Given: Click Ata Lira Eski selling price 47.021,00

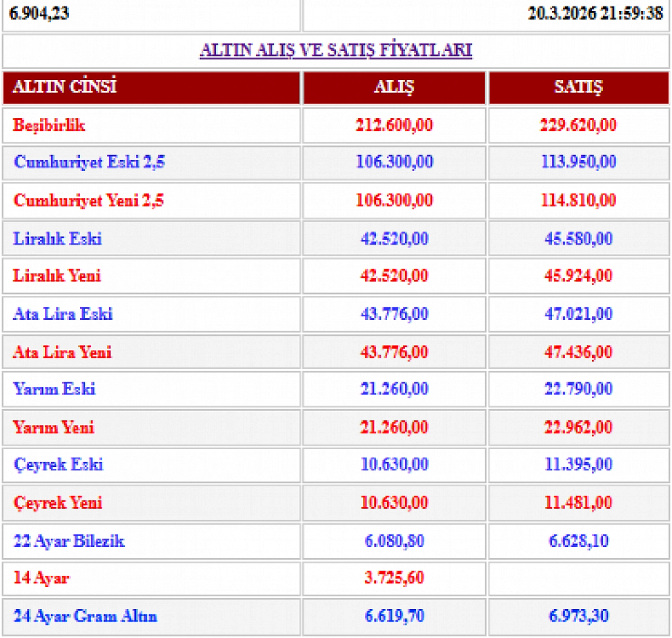Looking at the screenshot, I should pyautogui.click(x=579, y=314).
